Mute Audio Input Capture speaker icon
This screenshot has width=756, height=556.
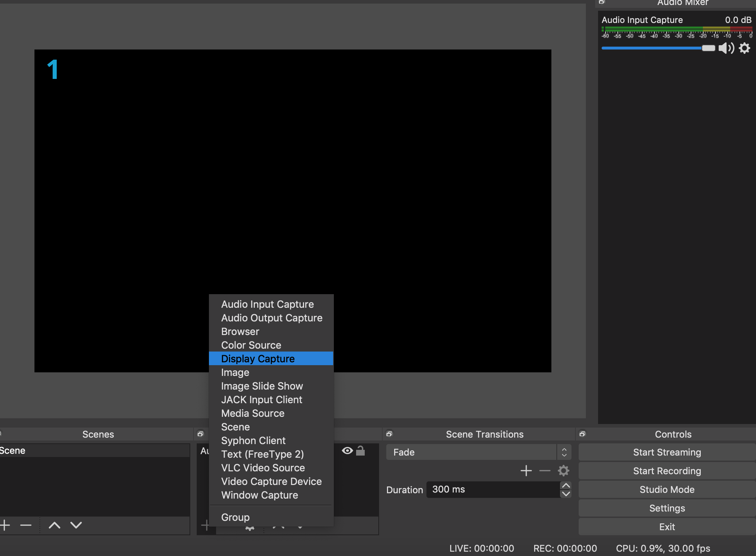pyautogui.click(x=726, y=48)
